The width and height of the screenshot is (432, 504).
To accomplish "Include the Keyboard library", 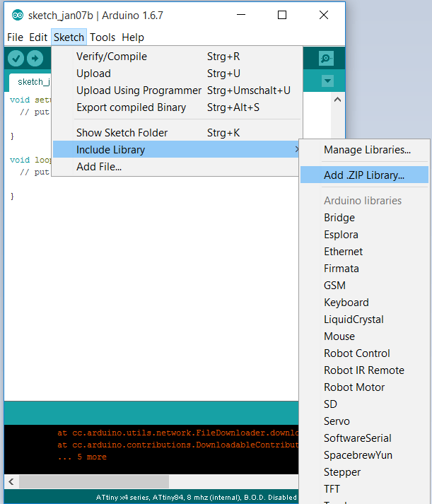I will point(364,303).
